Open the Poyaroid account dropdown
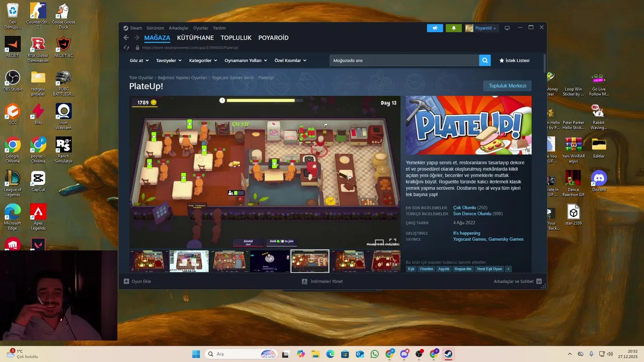The width and height of the screenshot is (644, 362). pos(481,28)
